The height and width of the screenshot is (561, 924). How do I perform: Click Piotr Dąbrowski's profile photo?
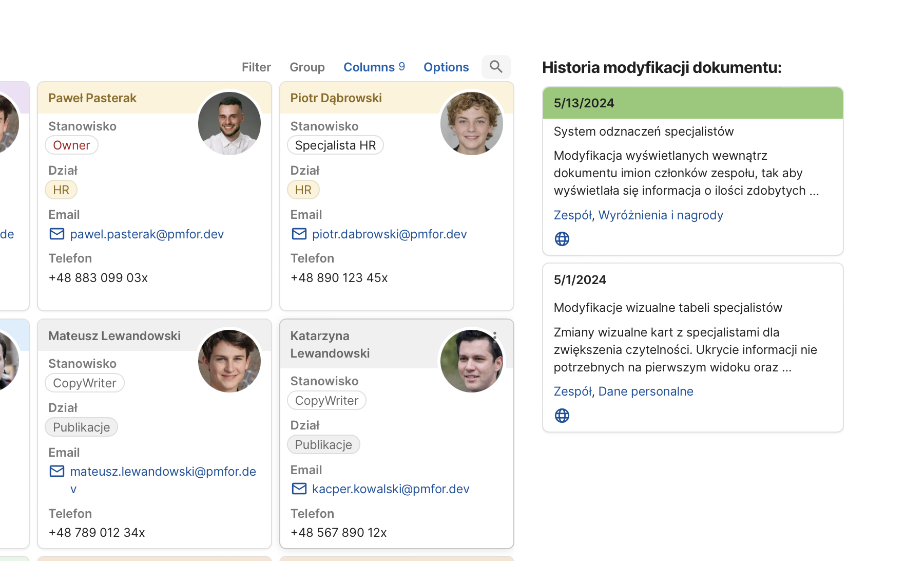pos(471,123)
